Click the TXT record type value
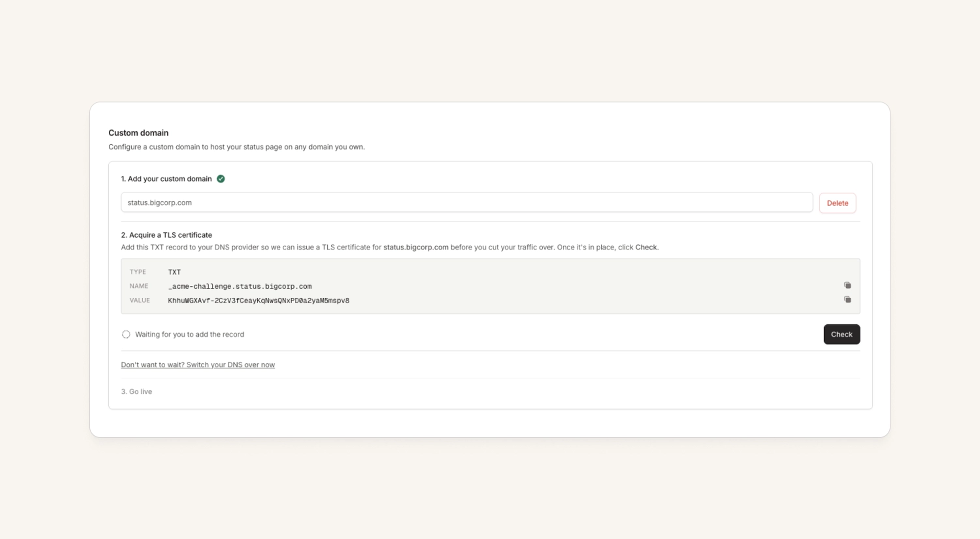 174,272
